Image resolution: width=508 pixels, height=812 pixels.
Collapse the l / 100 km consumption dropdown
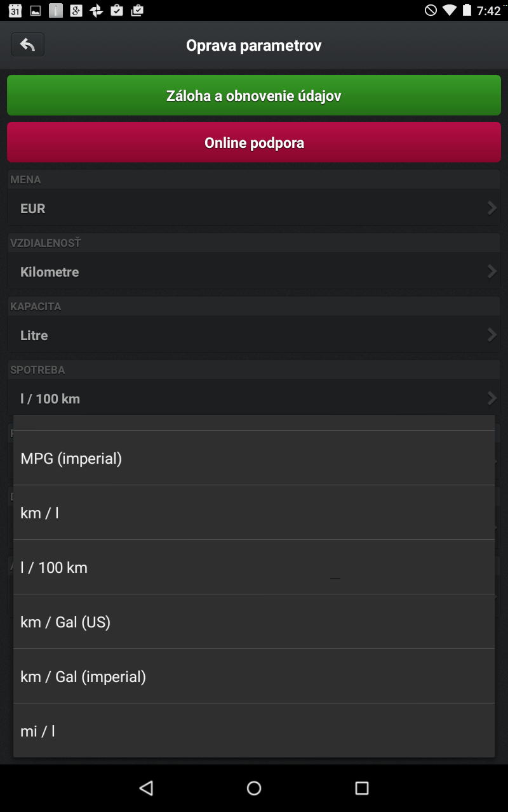pyautogui.click(x=254, y=398)
